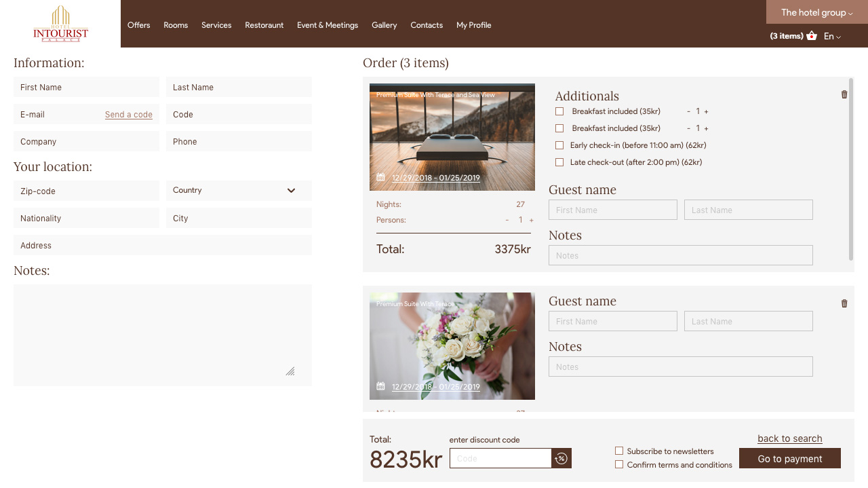
Task: Open the En language selector
Action: pos(832,37)
